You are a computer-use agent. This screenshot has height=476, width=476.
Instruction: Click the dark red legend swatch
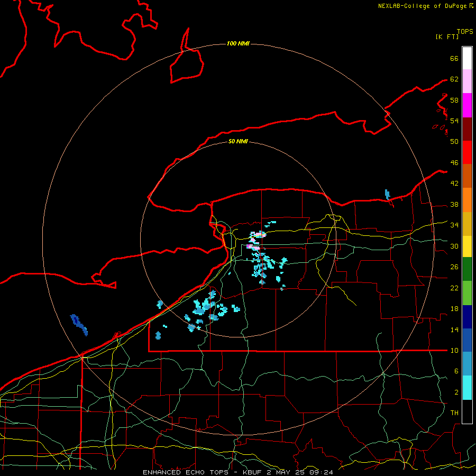coord(467,129)
